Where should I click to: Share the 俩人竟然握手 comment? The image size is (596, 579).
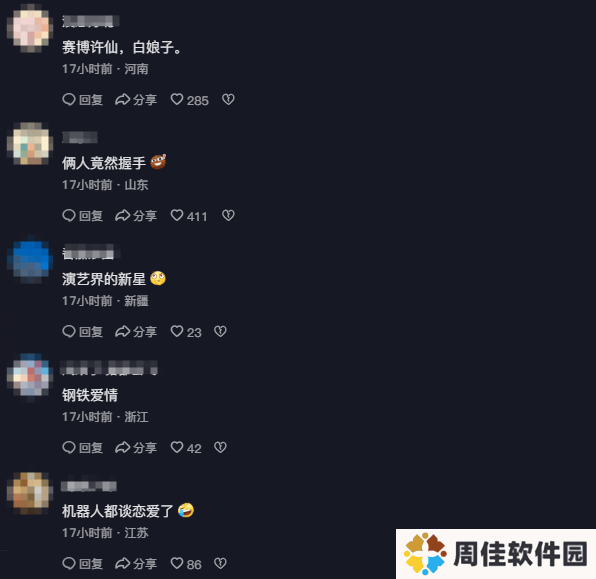point(136,216)
